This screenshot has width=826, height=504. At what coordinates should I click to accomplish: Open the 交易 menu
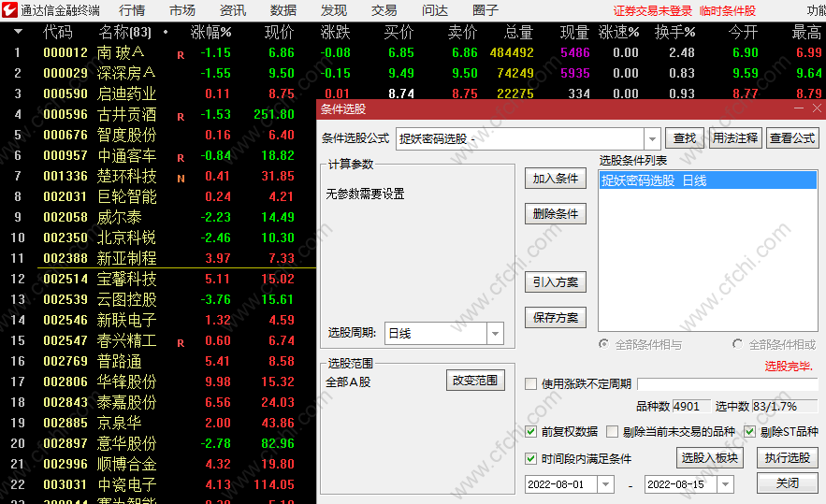tap(384, 10)
